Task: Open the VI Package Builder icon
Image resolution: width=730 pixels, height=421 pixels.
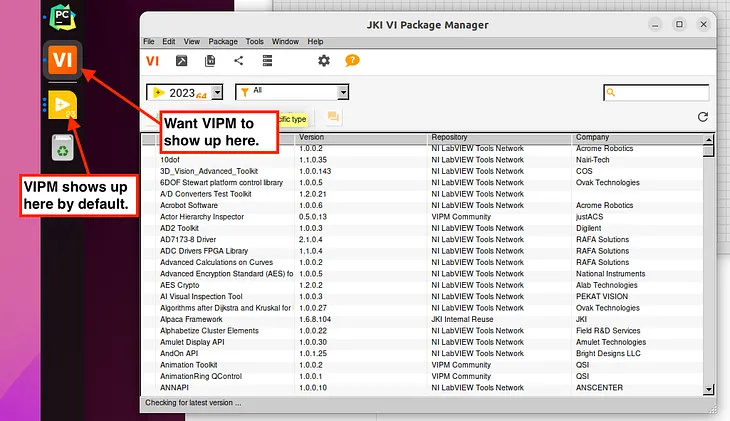Action: pos(182,61)
